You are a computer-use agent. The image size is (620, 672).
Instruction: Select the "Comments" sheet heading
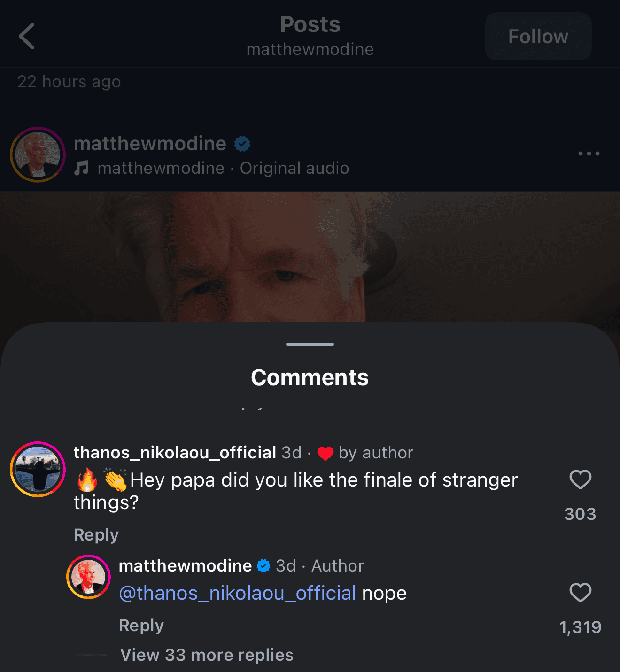(x=310, y=377)
